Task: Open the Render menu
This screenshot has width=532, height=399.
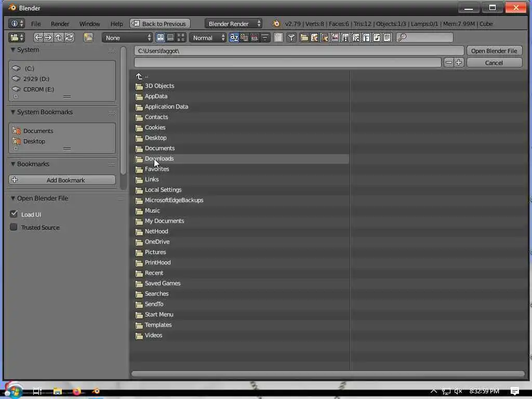Action: 60,24
